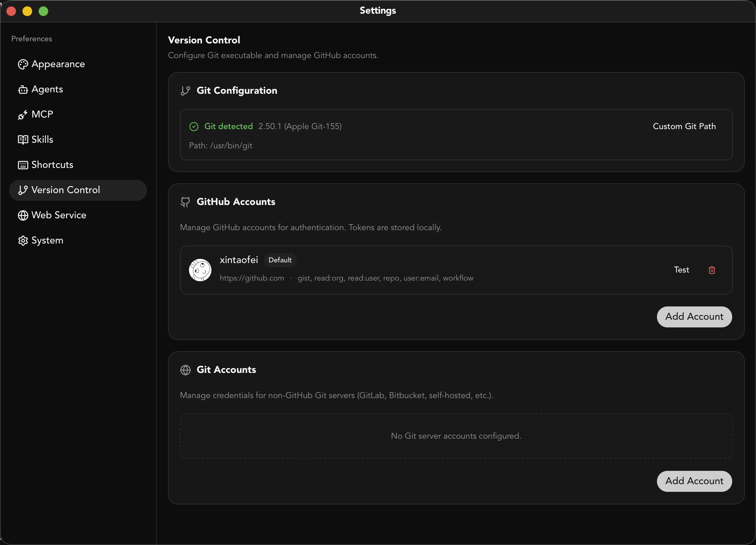Click the Shortcuts keyboard icon
The height and width of the screenshot is (545, 756).
[x=23, y=165]
